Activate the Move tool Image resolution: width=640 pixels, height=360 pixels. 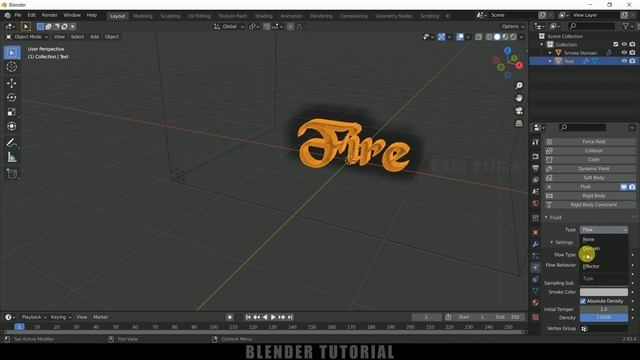pyautogui.click(x=11, y=83)
